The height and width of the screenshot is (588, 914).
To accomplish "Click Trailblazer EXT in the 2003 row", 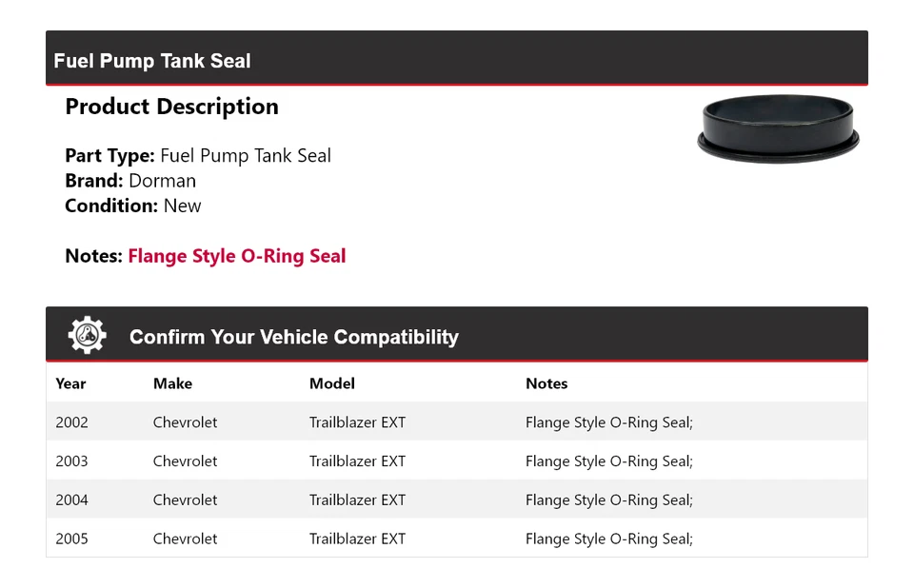I will tap(357, 461).
